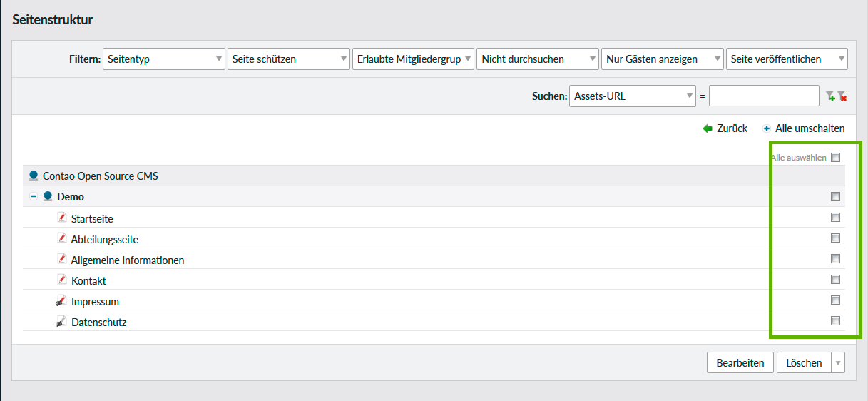868x401 pixels.
Task: Click the Zurück link
Action: [x=725, y=128]
